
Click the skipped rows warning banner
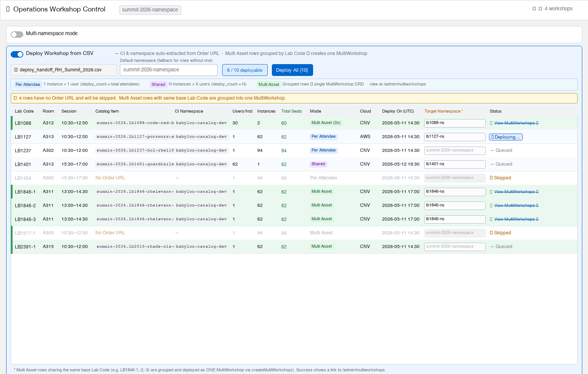pyautogui.click(x=294, y=98)
